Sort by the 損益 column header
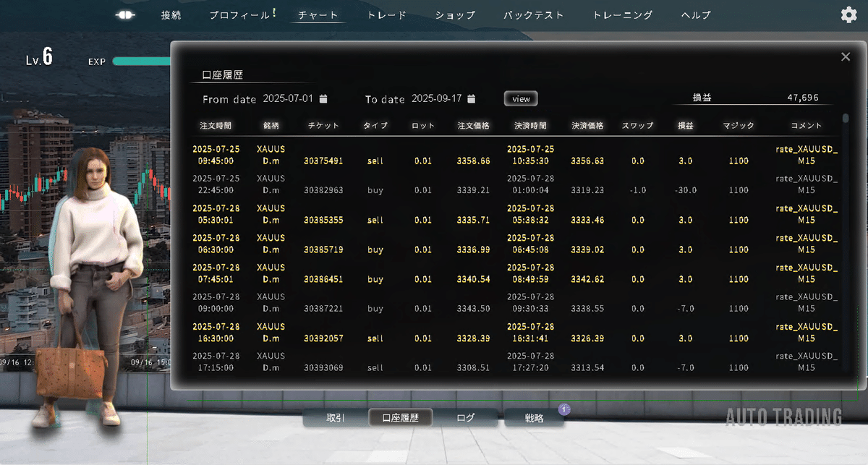 coord(685,124)
